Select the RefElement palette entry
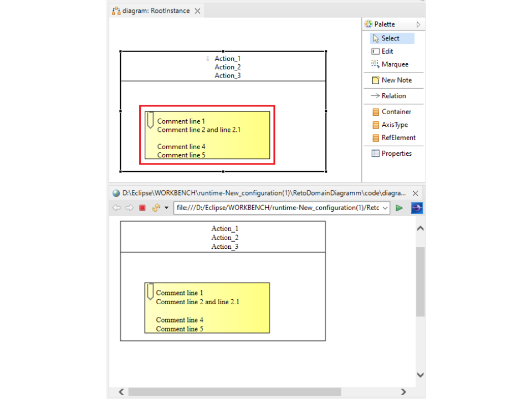This screenshot has width=532, height=399. (x=398, y=137)
